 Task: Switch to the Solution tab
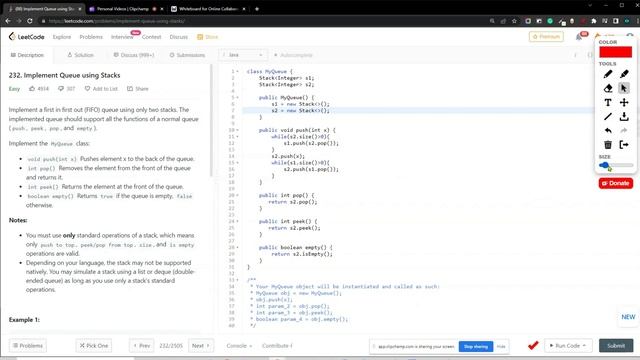[80, 55]
